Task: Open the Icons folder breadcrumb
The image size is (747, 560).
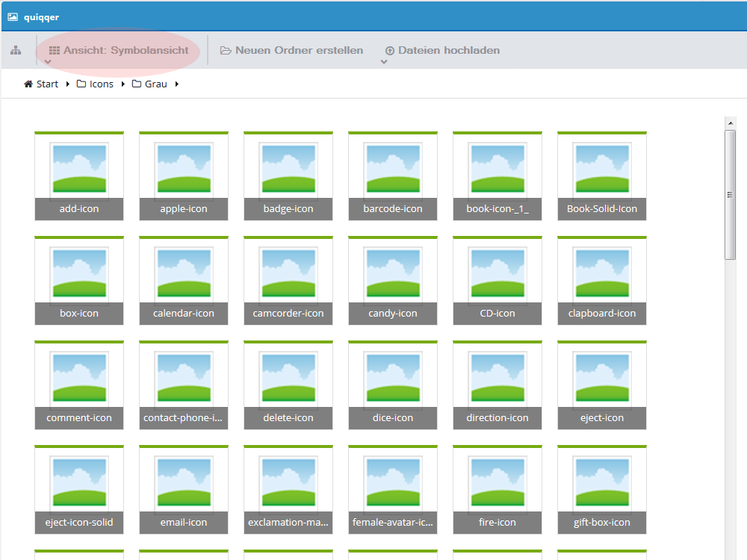Action: tap(96, 84)
